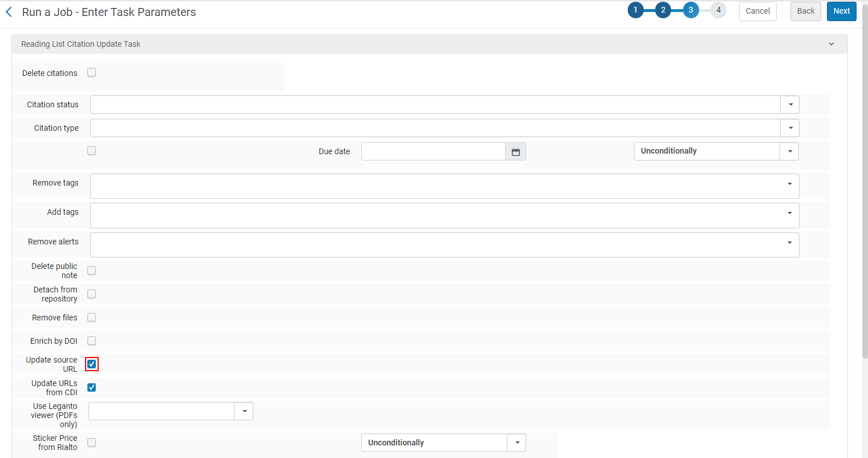Expand the Remove alerts dropdown
The height and width of the screenshot is (458, 868).
pyautogui.click(x=790, y=243)
